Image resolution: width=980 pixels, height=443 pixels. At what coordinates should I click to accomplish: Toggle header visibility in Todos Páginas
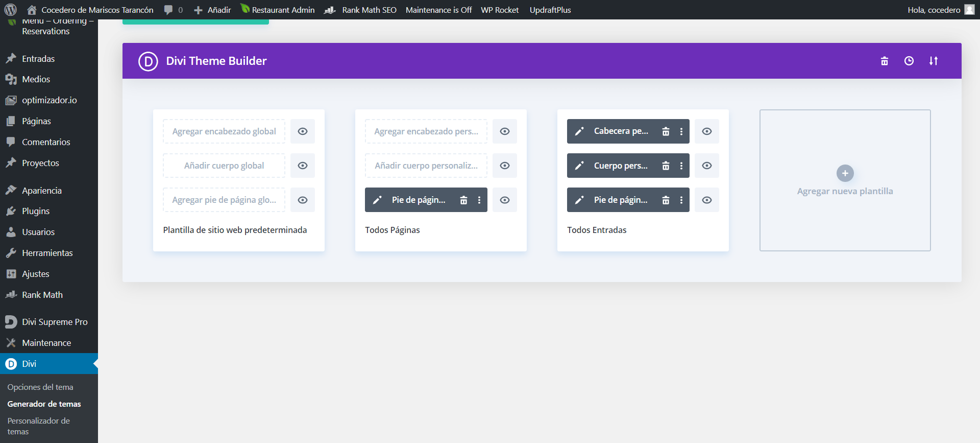[505, 131]
